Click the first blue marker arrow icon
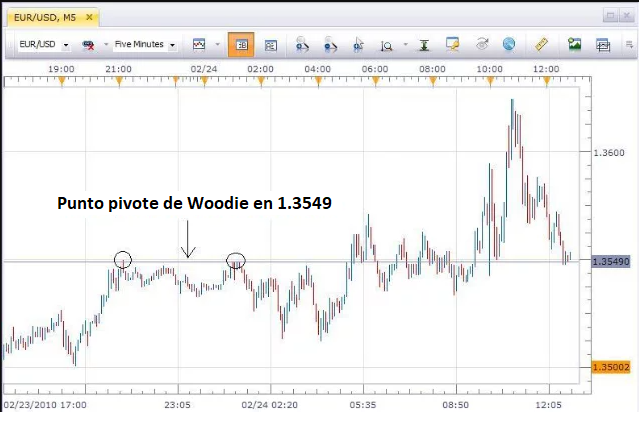639x433 pixels. [x=302, y=44]
